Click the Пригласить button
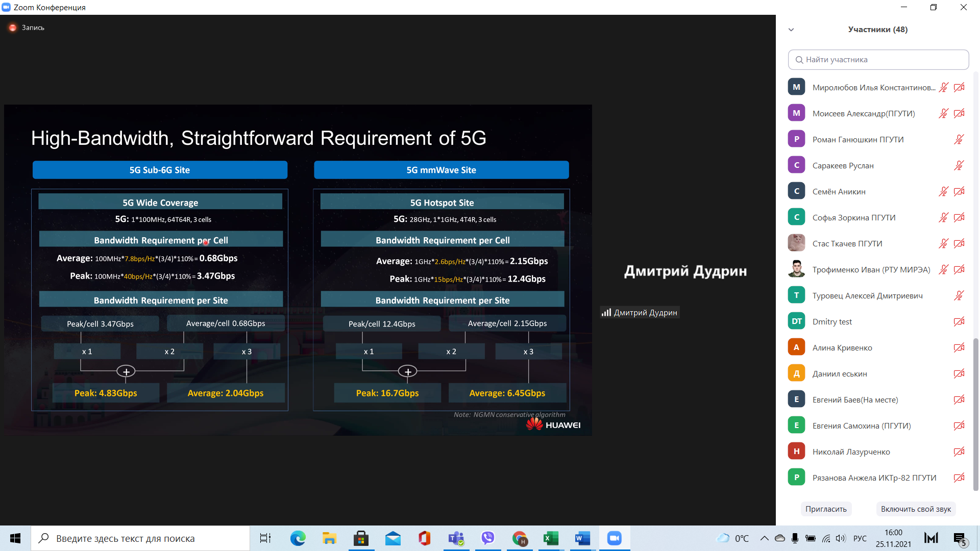Viewport: 980px width, 551px height. pos(826,509)
